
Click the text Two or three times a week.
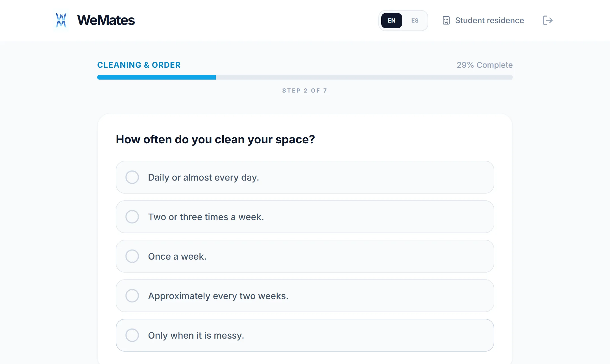206,217
